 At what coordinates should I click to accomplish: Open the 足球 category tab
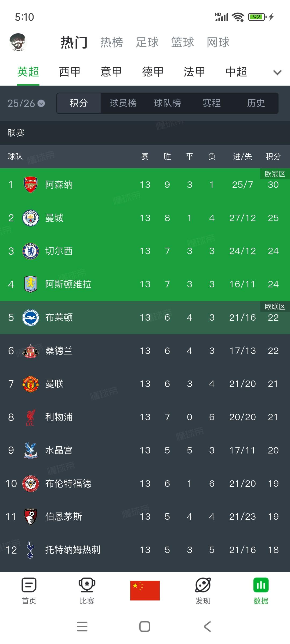point(147,42)
